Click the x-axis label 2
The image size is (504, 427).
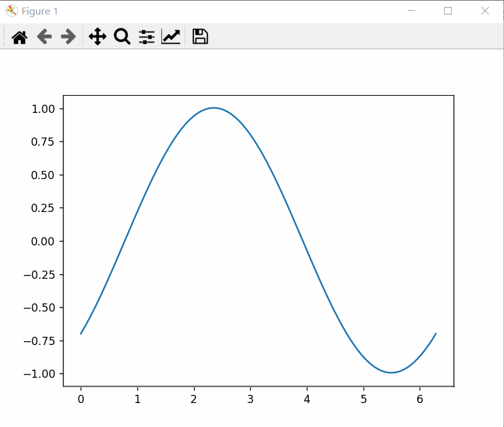(x=194, y=399)
